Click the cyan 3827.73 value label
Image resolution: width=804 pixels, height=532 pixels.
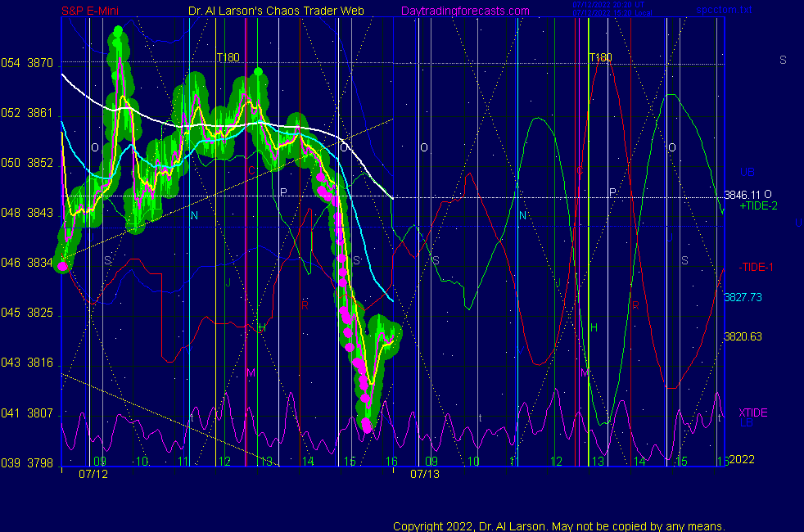coord(743,297)
